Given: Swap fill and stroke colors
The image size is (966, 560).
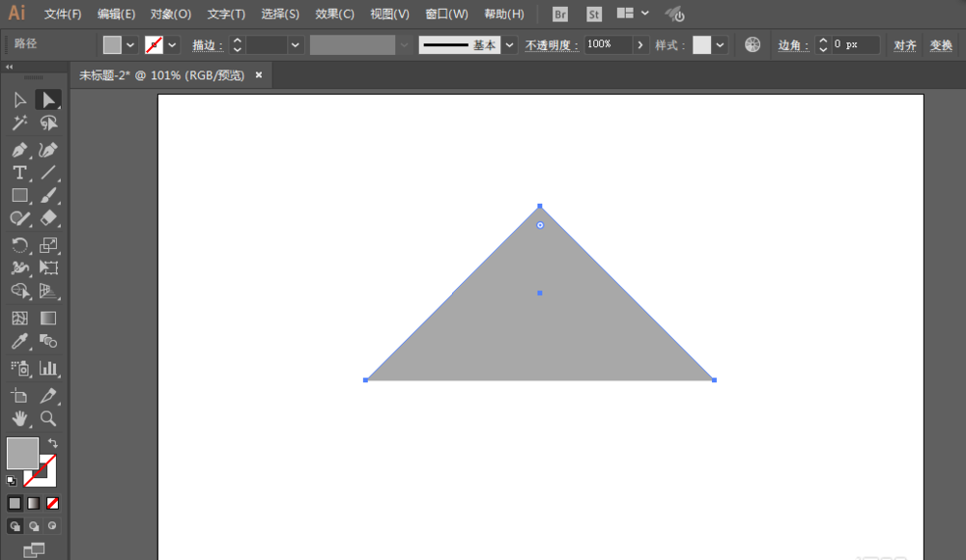Looking at the screenshot, I should (52, 442).
